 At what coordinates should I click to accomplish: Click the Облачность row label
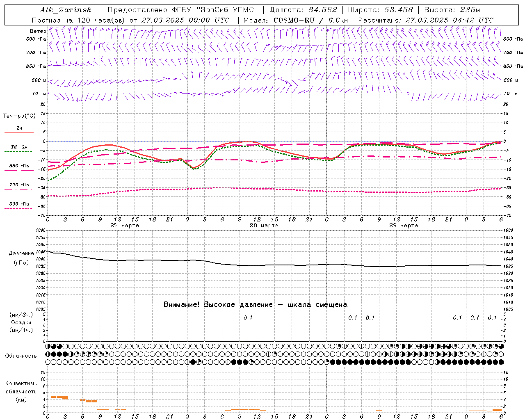(x=21, y=356)
